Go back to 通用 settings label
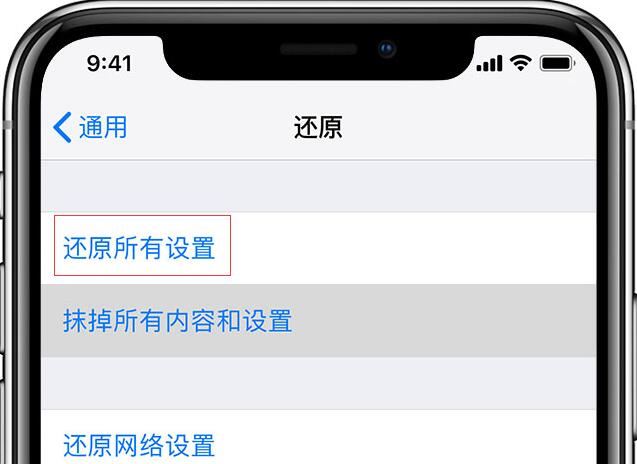 [x=103, y=127]
